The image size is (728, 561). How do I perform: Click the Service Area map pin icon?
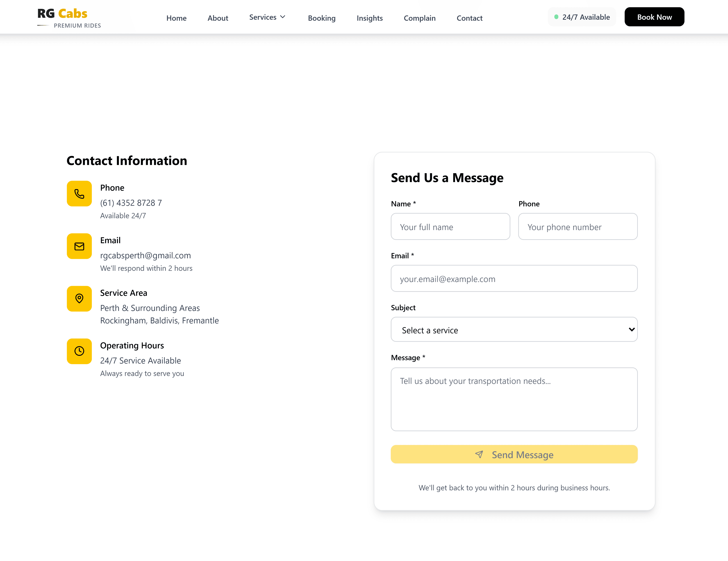[79, 299]
